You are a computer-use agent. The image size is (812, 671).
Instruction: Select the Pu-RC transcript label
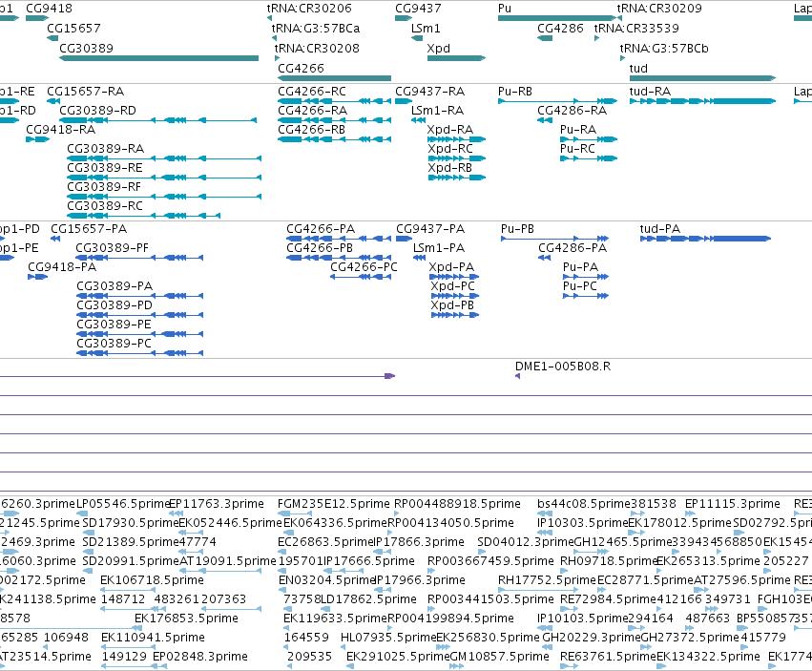[x=578, y=149]
